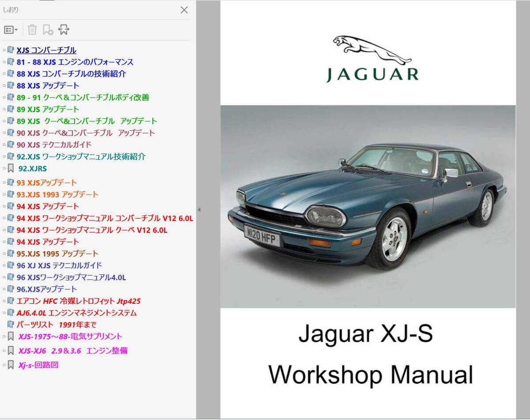Open bookmark エアコン HFC 冷媒レトロフィット Jtp425

pyautogui.click(x=79, y=301)
